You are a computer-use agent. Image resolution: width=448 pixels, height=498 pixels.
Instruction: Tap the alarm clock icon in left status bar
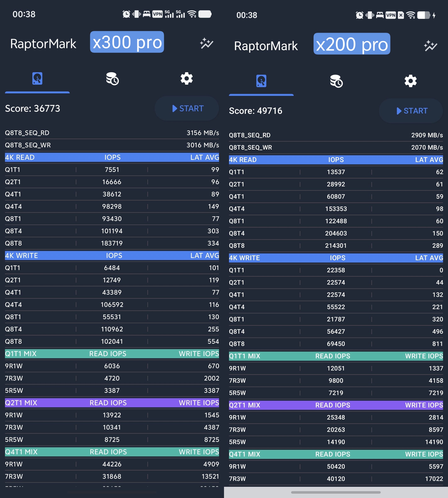(x=126, y=14)
